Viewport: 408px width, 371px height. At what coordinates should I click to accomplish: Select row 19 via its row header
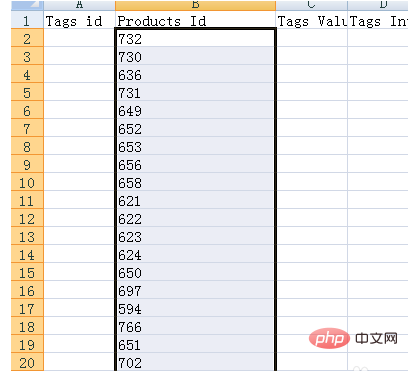[x=27, y=345]
